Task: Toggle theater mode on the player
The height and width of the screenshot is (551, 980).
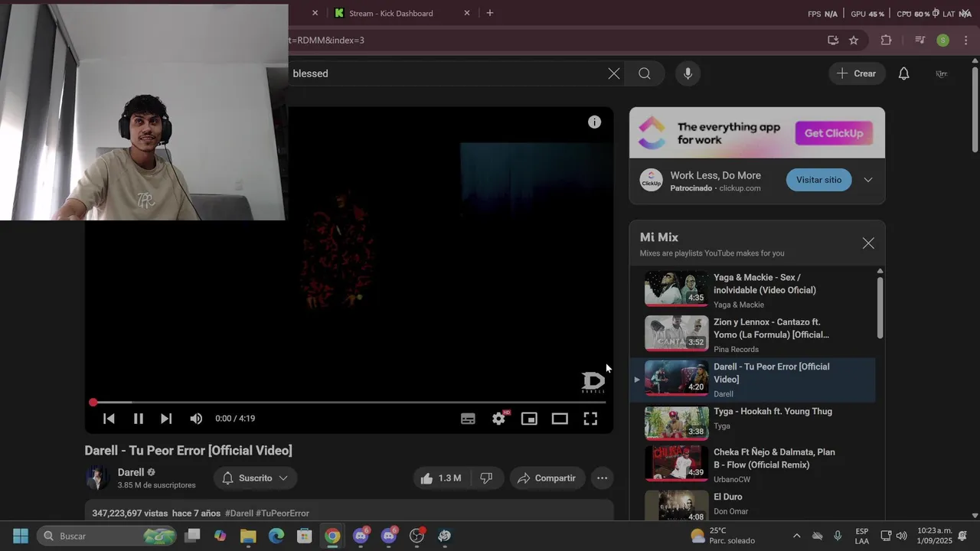Action: (560, 419)
